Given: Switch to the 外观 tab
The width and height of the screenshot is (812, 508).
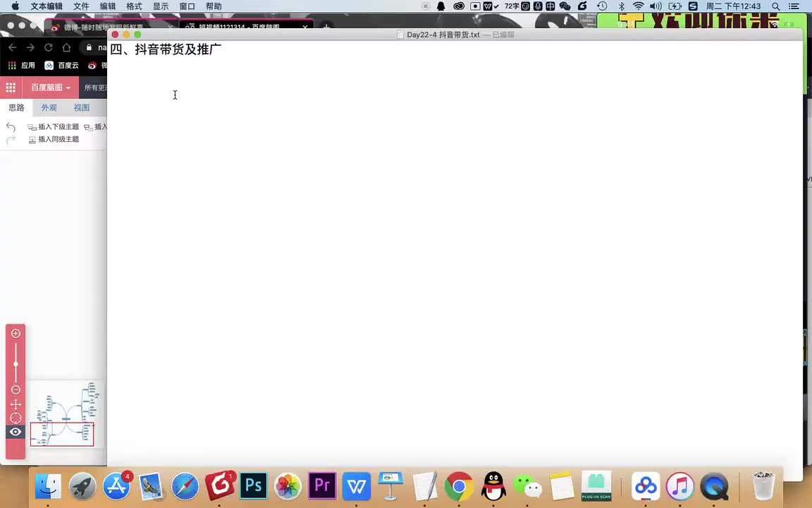Looking at the screenshot, I should 49,108.
